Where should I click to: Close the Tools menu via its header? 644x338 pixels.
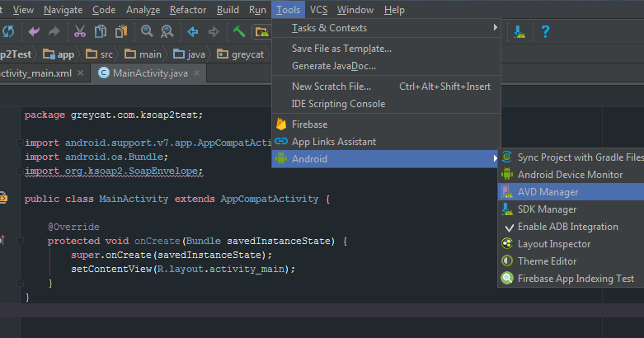(288, 10)
